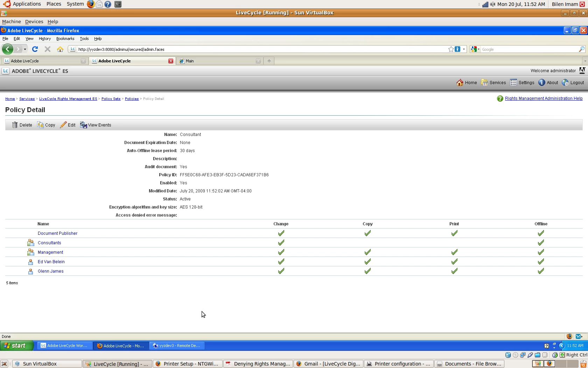588x368 pixels.
Task: Open LiveCycle Rights Management ES breadcrumb
Action: [x=68, y=99]
